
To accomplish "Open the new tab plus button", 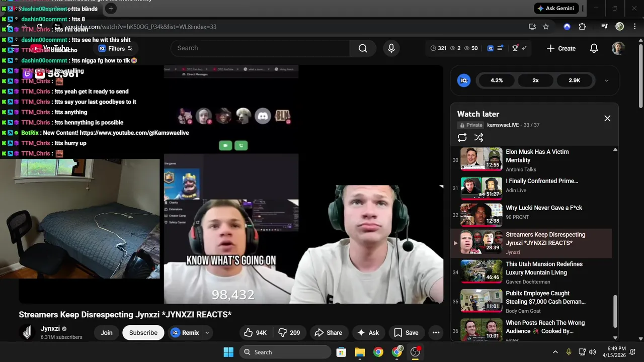I will [x=111, y=8].
